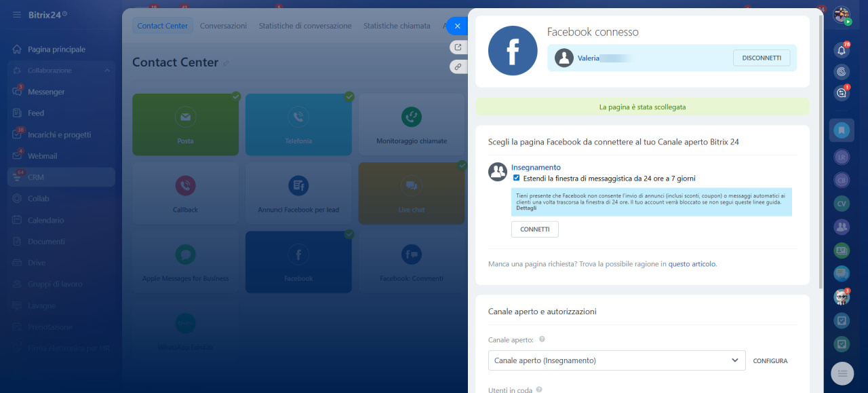The height and width of the screenshot is (393, 868).
Task: Click the CONFIGURA button beside the open channel
Action: [770, 361]
